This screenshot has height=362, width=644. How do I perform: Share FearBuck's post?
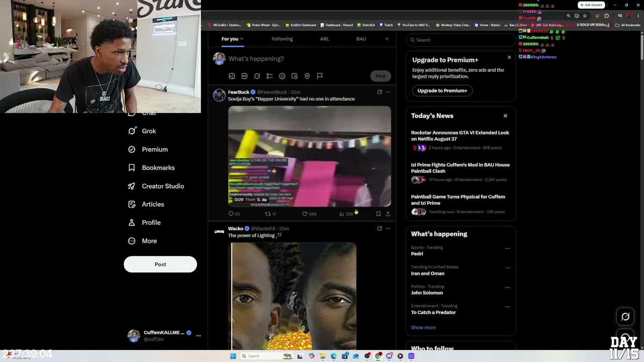click(388, 214)
